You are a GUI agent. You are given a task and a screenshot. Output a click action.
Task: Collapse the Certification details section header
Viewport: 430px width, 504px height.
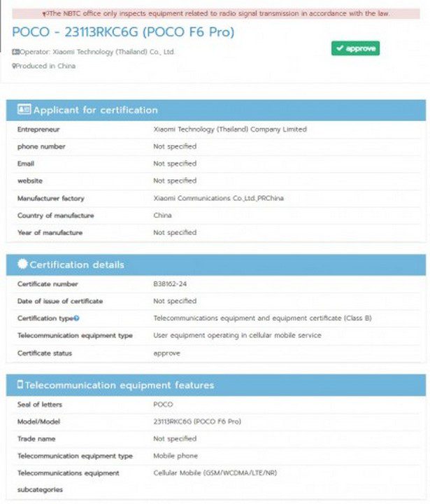(215, 265)
